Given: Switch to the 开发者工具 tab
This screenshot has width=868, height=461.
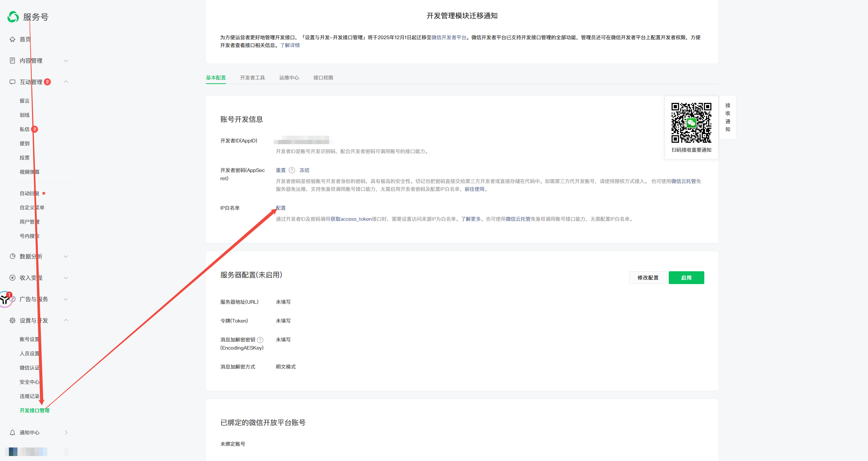Looking at the screenshot, I should coord(252,78).
